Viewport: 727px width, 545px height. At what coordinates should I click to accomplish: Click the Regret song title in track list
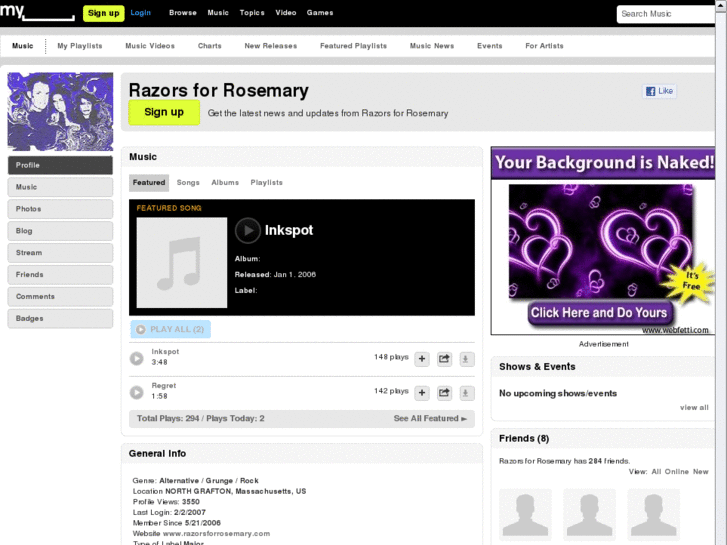click(x=164, y=385)
